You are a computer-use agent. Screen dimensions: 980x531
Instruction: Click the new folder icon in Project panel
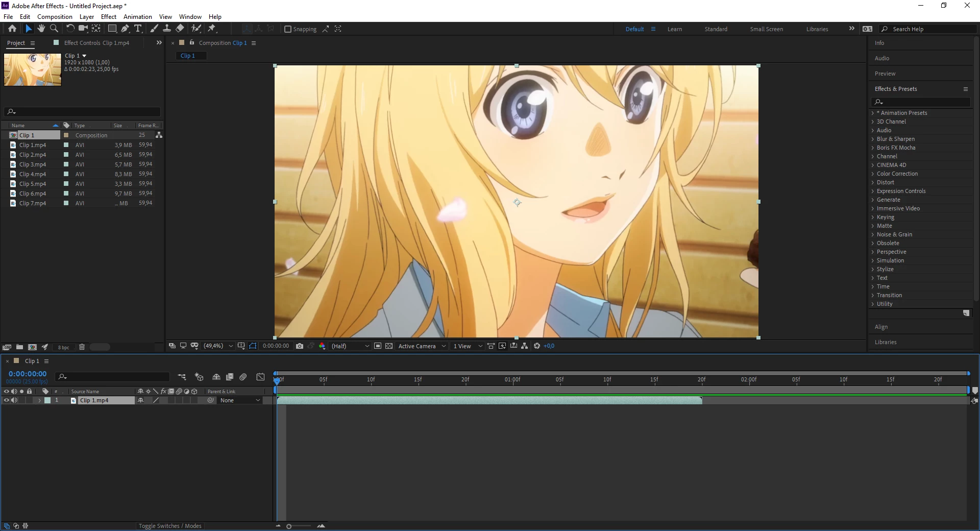19,347
